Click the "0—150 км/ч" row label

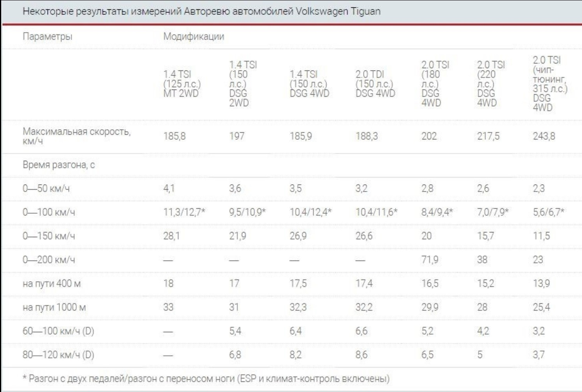pyautogui.click(x=48, y=236)
